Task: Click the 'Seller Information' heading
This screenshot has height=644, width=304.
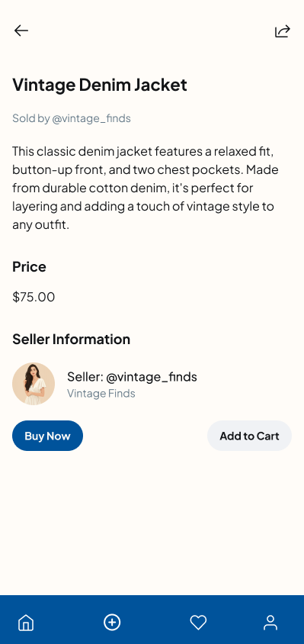Action: (x=72, y=340)
